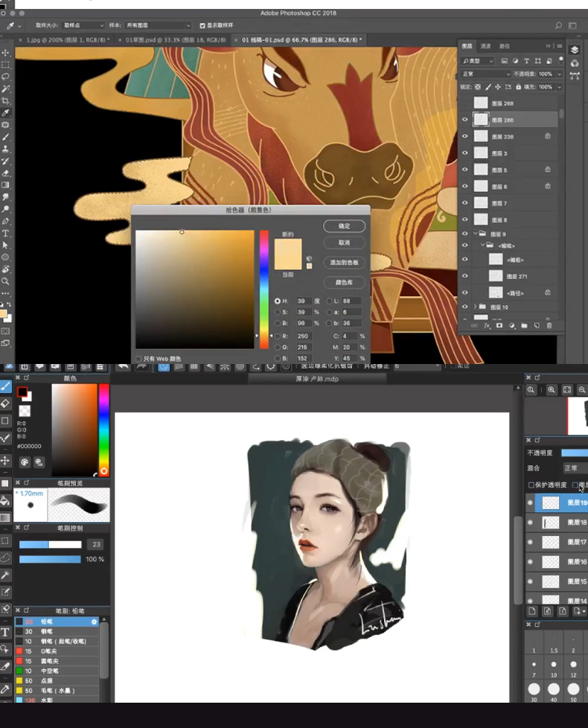Click the lock all padlock icon

click(518, 87)
